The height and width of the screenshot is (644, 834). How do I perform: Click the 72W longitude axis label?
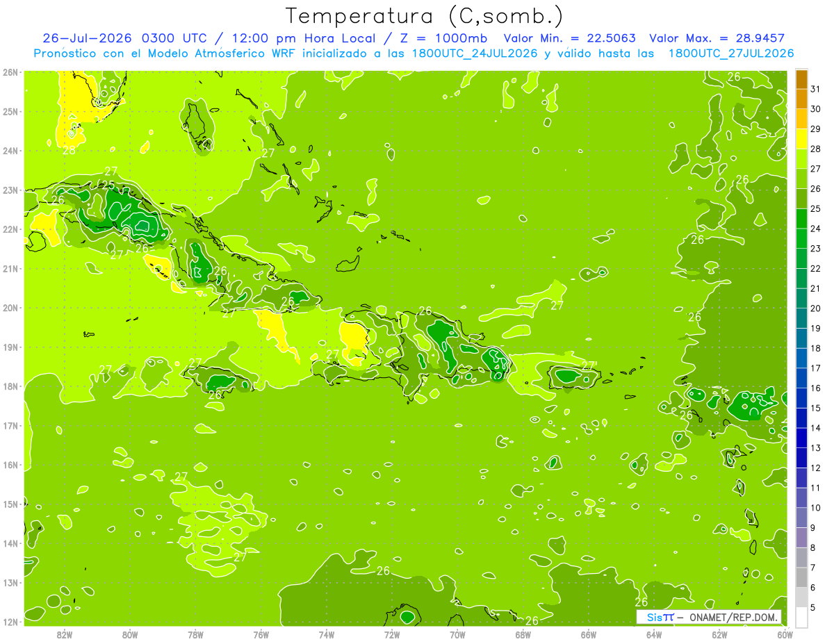coord(392,634)
